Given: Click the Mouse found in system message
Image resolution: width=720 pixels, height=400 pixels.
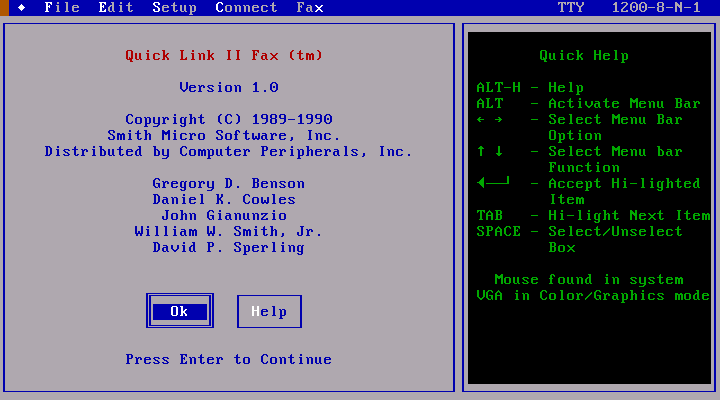Looking at the screenshot, I should tap(589, 280).
